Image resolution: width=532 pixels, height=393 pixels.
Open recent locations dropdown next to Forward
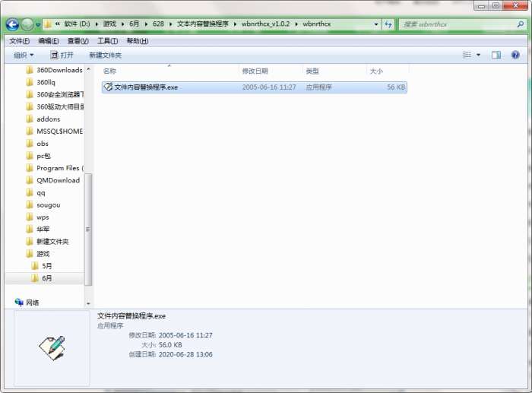(38, 24)
